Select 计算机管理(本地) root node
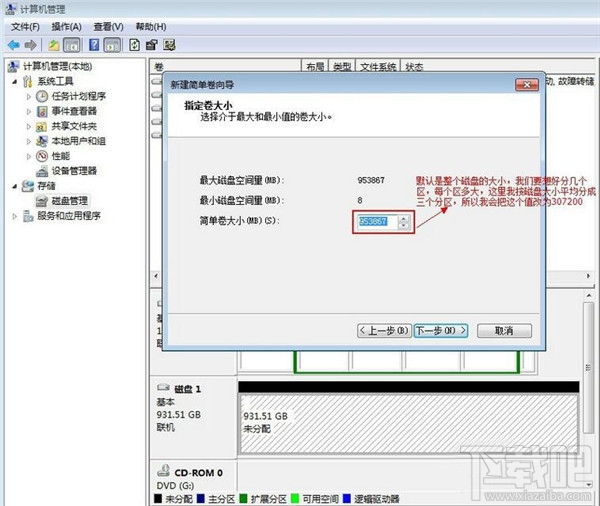Viewport: 600px width, 506px height. (57, 67)
